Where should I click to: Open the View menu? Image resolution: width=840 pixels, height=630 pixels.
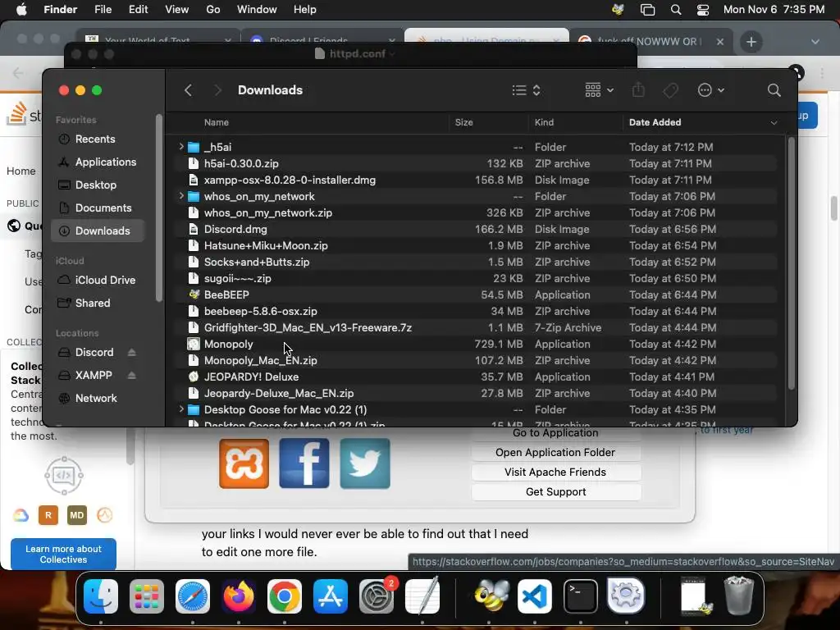point(177,10)
